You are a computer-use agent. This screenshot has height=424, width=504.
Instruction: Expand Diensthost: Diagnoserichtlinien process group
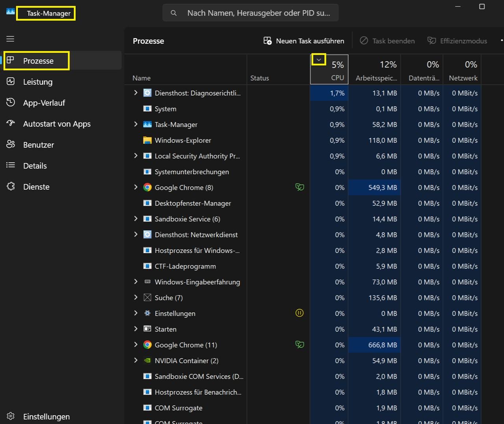tap(136, 93)
